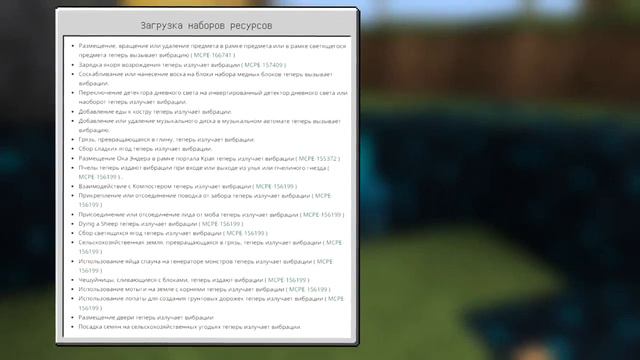Open the MCPE-155372 bug link
This screenshot has width=640, height=360.
click(x=318, y=158)
